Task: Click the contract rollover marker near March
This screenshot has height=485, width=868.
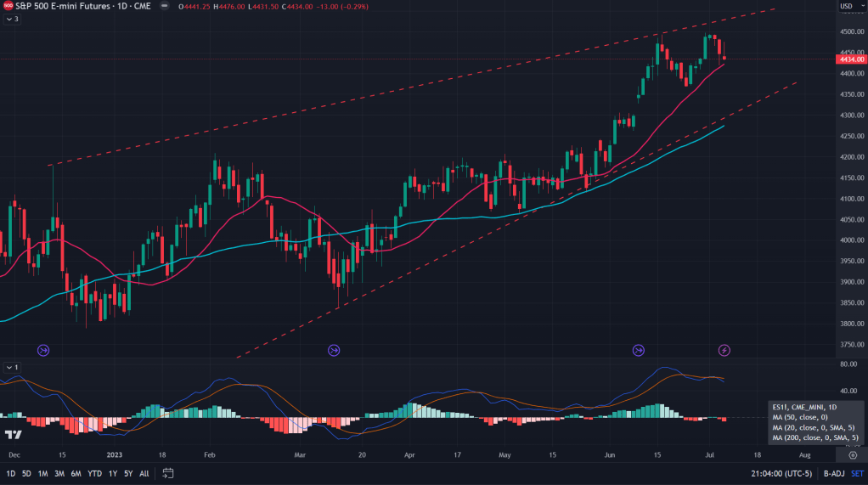Action: 334,350
